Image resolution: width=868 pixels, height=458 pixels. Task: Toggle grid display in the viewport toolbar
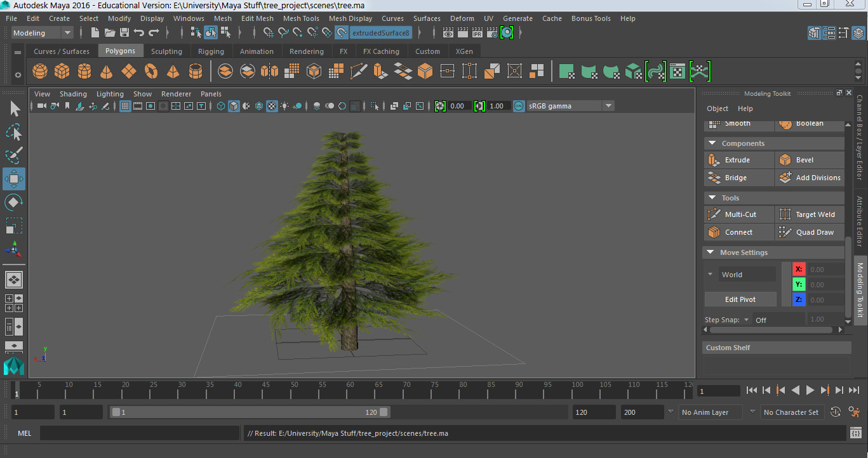[x=124, y=106]
